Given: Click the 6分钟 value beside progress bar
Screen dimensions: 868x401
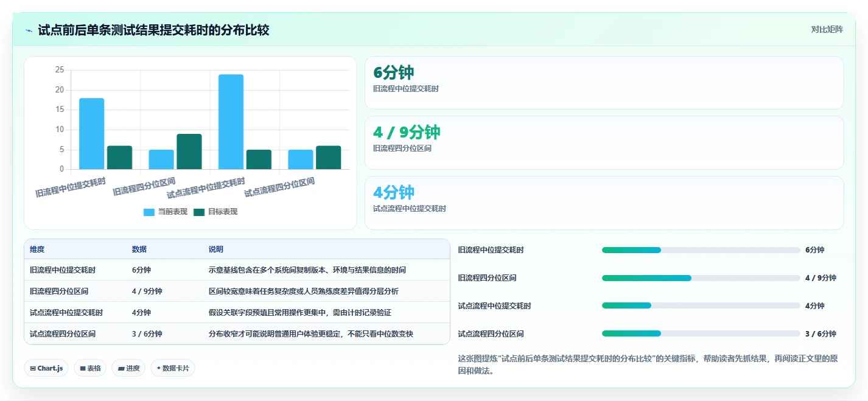Looking at the screenshot, I should click(814, 250).
